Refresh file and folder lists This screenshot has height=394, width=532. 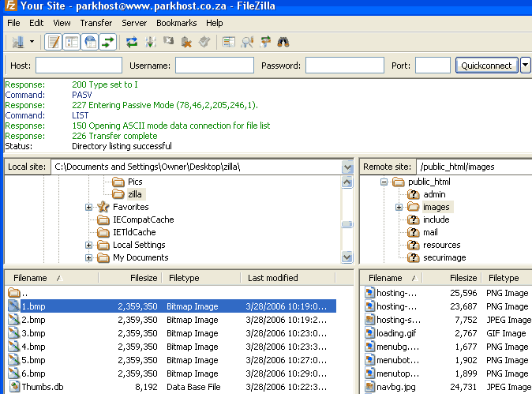[132, 42]
